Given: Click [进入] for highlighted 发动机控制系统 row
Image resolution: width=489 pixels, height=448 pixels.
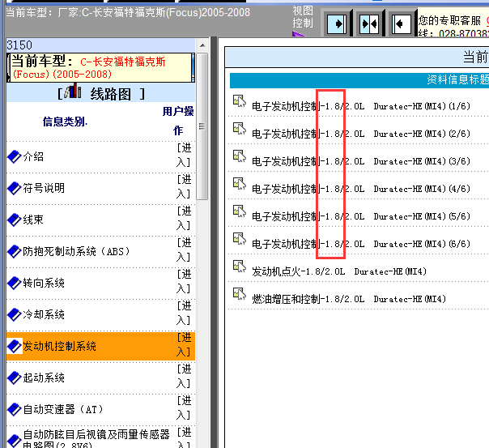Looking at the screenshot, I should click(x=184, y=344).
